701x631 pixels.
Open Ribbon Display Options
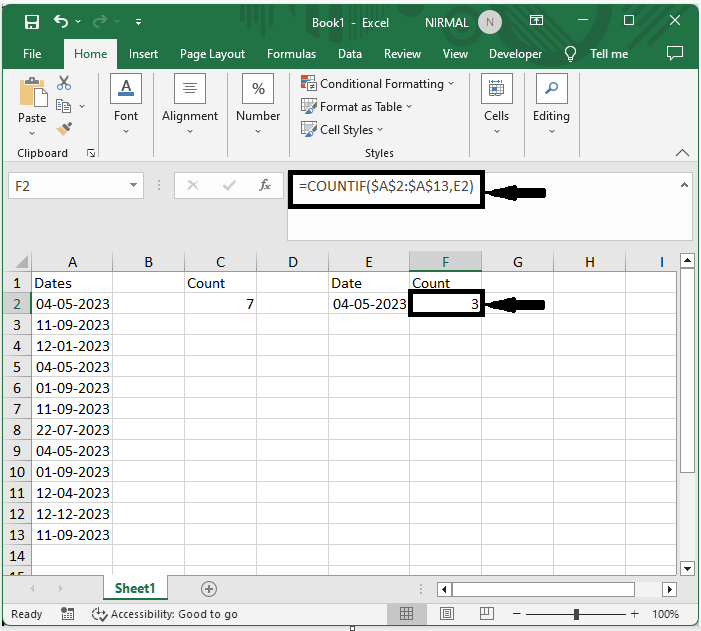tap(536, 21)
